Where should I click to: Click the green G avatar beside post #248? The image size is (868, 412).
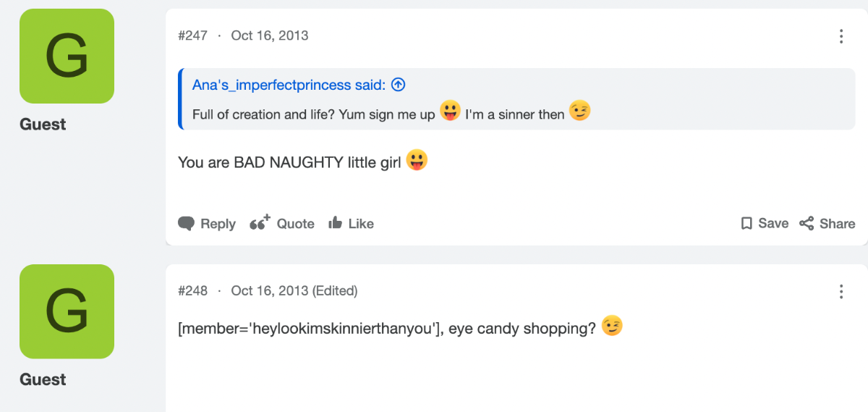67,311
